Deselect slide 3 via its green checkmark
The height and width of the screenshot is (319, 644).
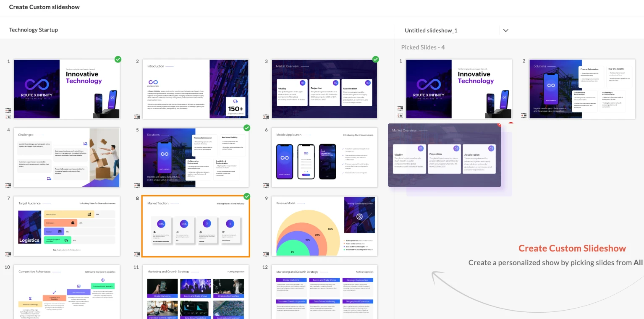click(376, 60)
